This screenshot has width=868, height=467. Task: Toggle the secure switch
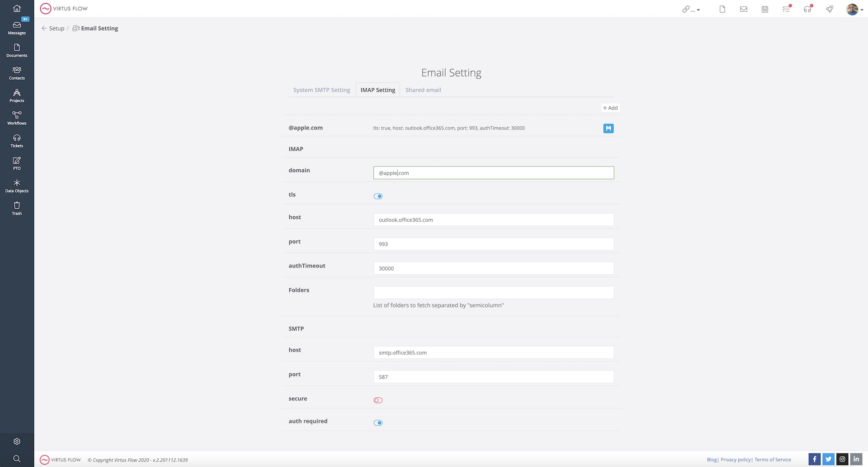378,400
